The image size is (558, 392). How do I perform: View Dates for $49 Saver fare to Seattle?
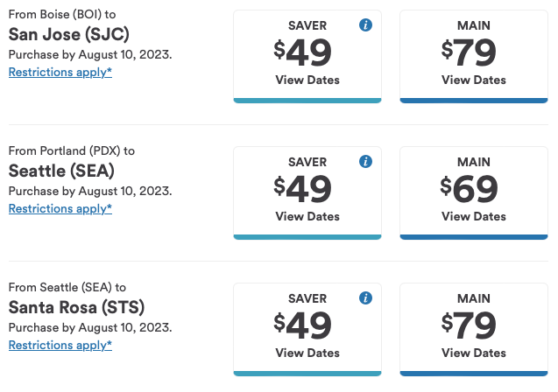click(x=307, y=216)
